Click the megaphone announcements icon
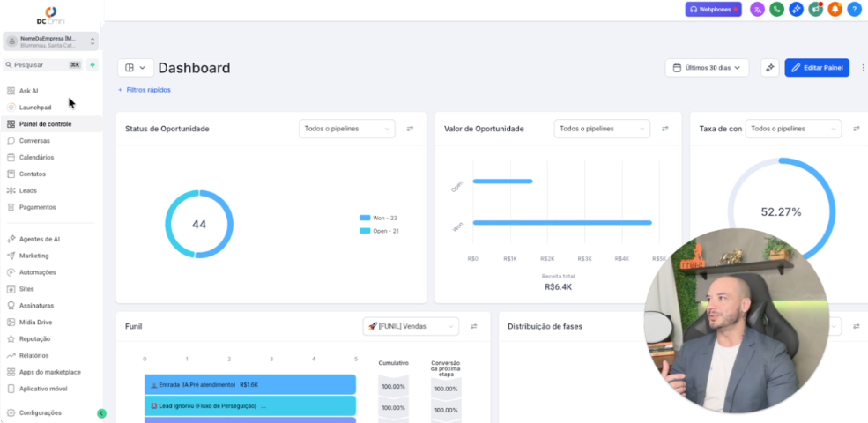 point(815,10)
